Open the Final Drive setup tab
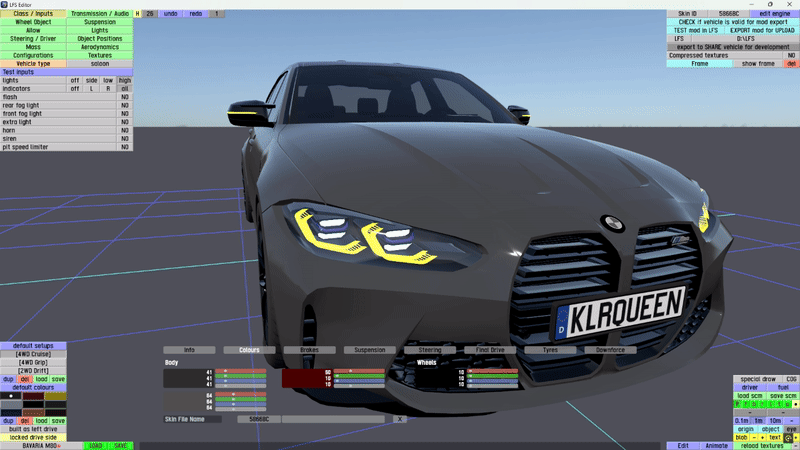Viewport: 800px width, 450px height. (x=490, y=350)
